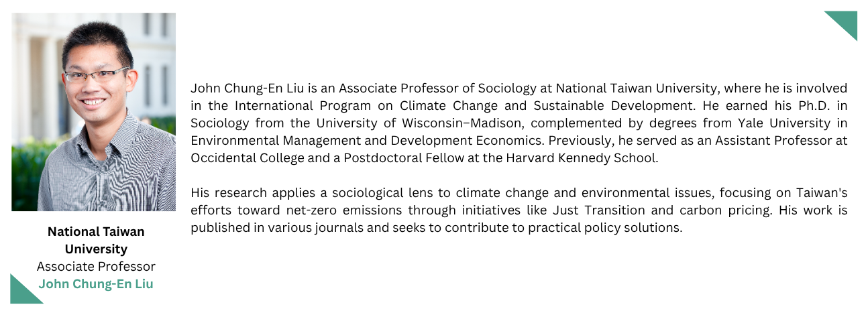
Task: Click the profile photo of the professor
Action: (x=94, y=112)
